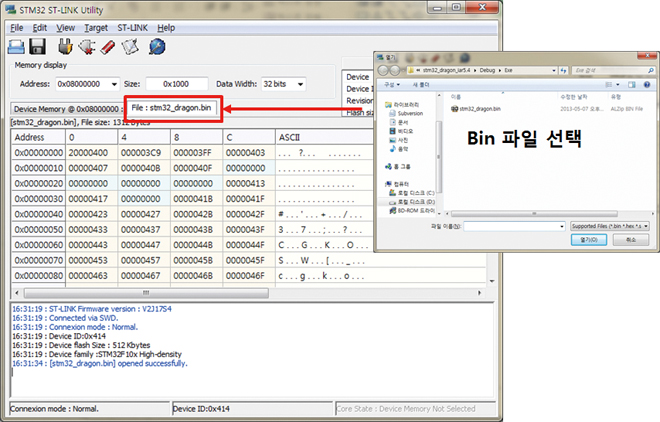Open the Target menu
This screenshot has width=660, height=422.
(96, 28)
